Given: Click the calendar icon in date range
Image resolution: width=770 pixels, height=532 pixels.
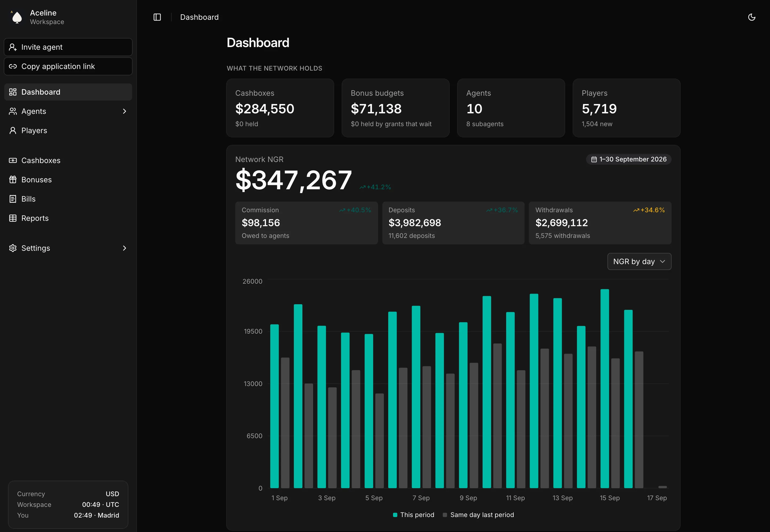Looking at the screenshot, I should pos(594,159).
